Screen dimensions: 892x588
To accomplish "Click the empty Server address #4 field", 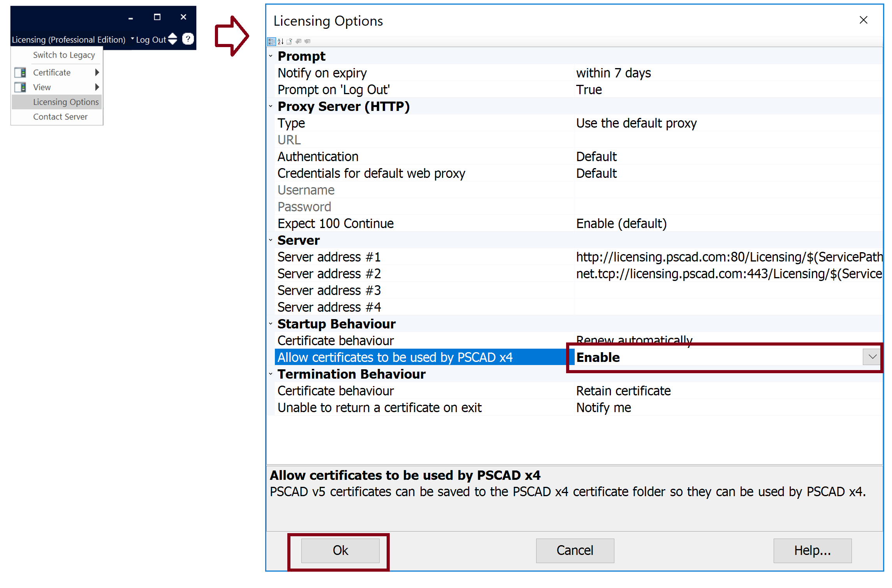I will point(728,307).
